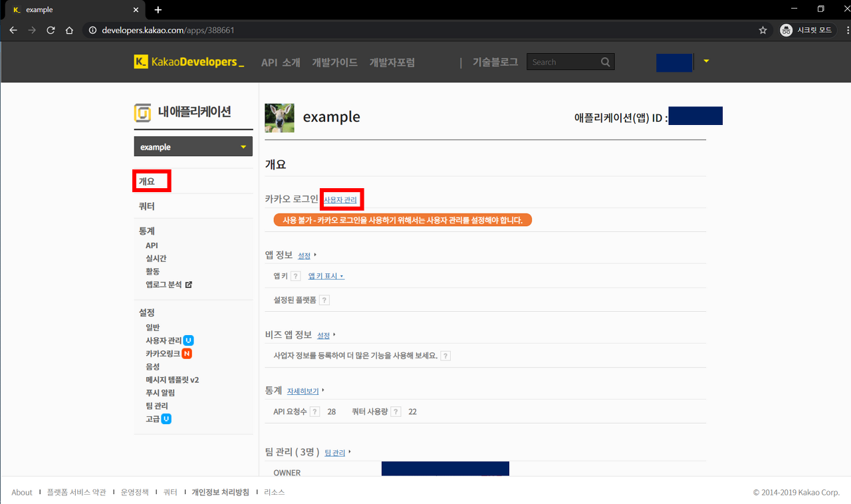
Task: Click the search magnifier icon
Action: tap(605, 62)
